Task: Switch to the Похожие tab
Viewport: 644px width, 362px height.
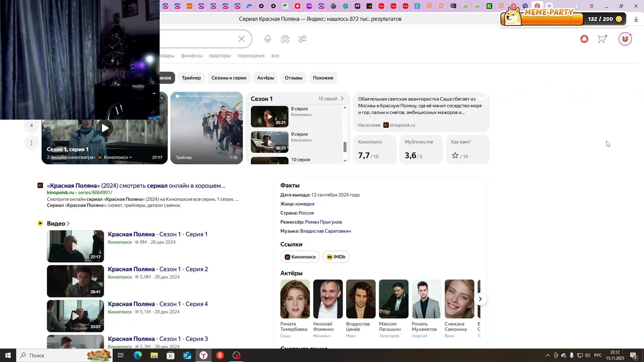Action: tap(323, 78)
